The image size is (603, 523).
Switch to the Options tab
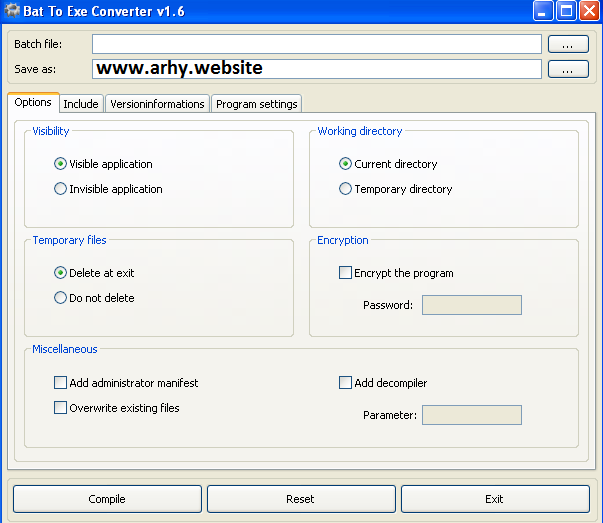click(33, 102)
